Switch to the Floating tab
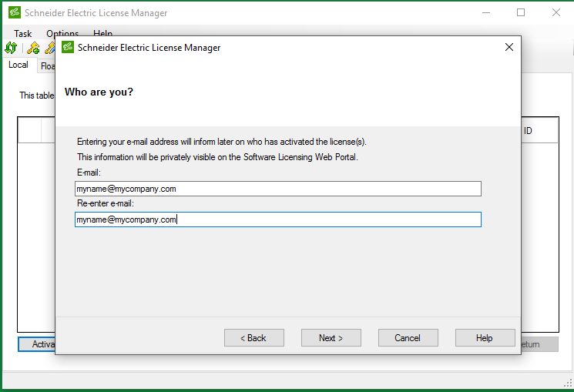This screenshot has height=392, width=574. click(47, 66)
